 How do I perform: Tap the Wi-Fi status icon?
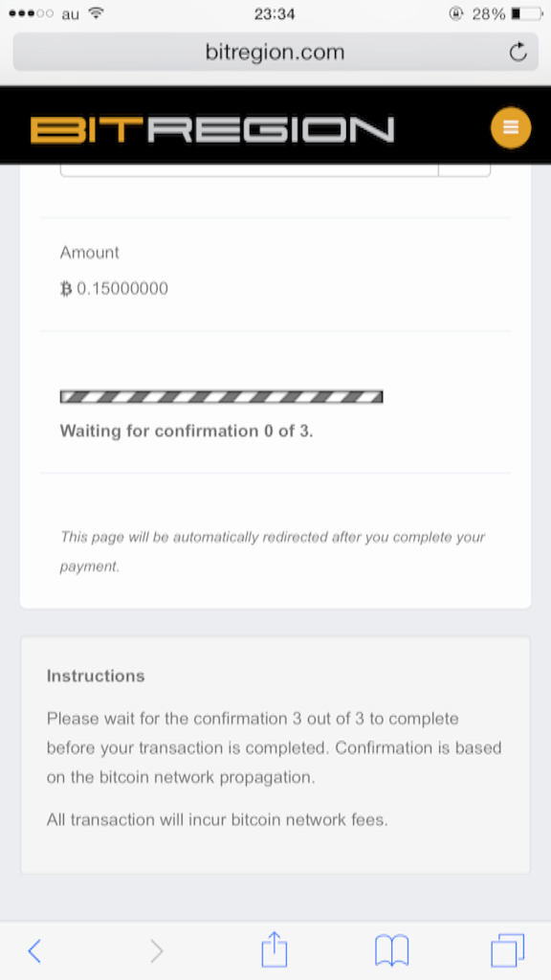(x=96, y=13)
